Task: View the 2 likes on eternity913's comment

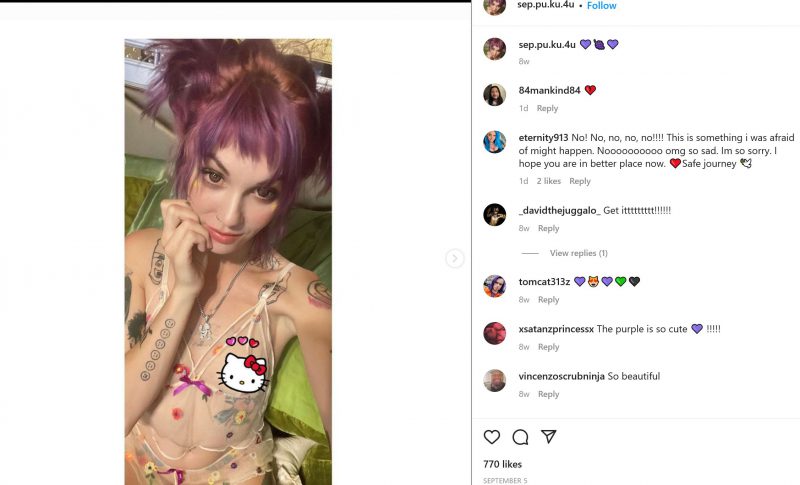Action: pyautogui.click(x=548, y=181)
